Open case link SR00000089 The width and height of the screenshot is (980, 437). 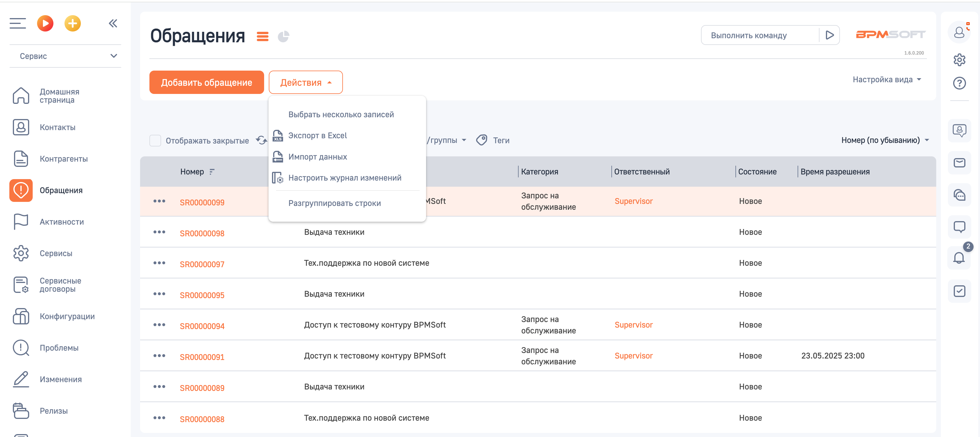(202, 388)
